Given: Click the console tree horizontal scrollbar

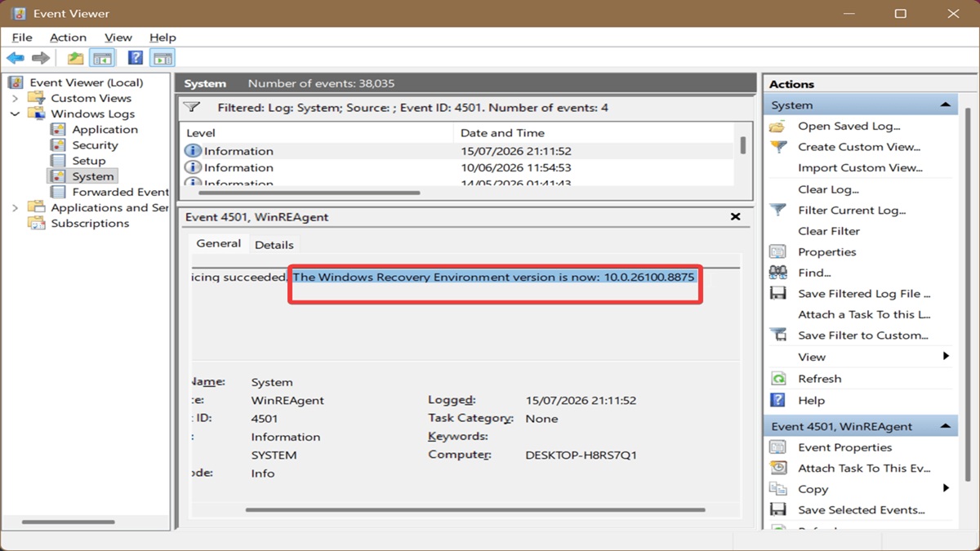Looking at the screenshot, I should 69,522.
